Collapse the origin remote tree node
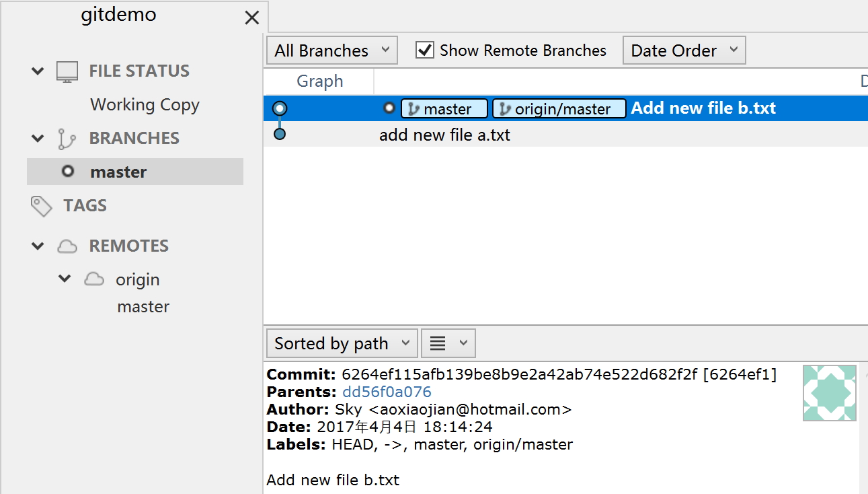The width and height of the screenshot is (868, 494). 65,279
